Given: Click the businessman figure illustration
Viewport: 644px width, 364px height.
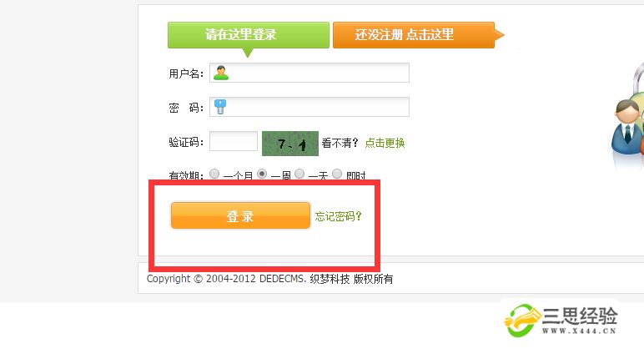Looking at the screenshot, I should (x=626, y=127).
